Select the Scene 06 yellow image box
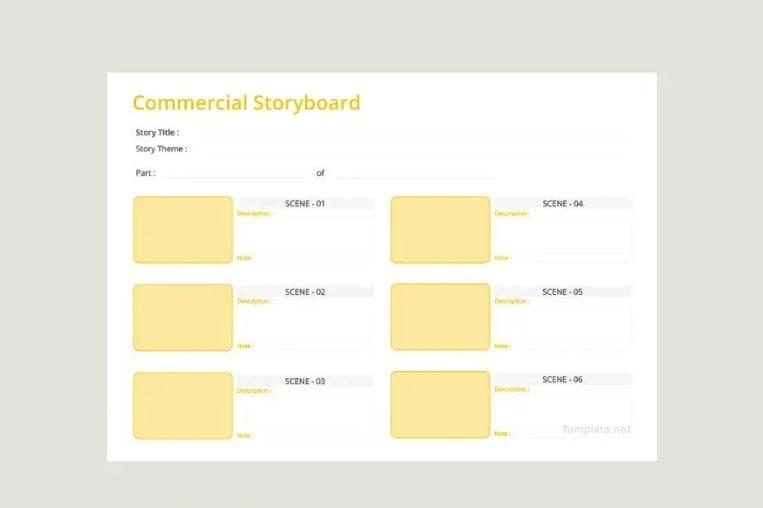The height and width of the screenshot is (508, 763). pyautogui.click(x=440, y=405)
